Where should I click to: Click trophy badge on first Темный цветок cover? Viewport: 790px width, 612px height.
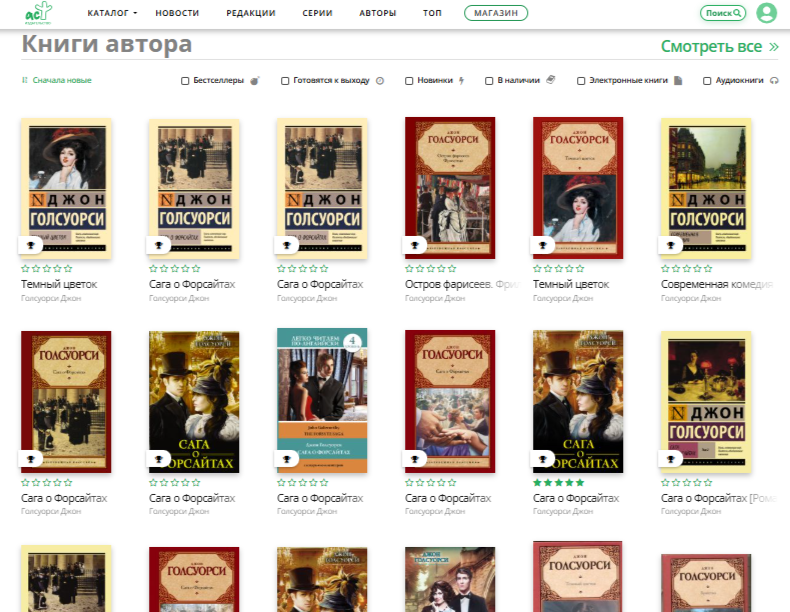click(31, 245)
